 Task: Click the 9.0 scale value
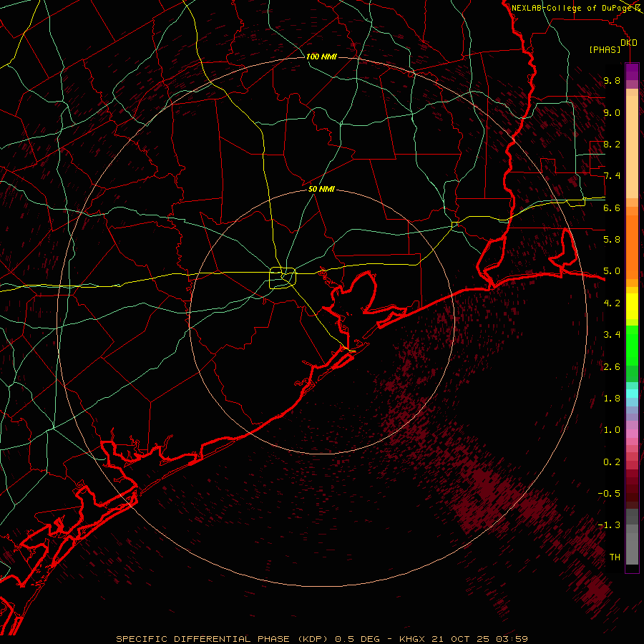click(x=612, y=112)
